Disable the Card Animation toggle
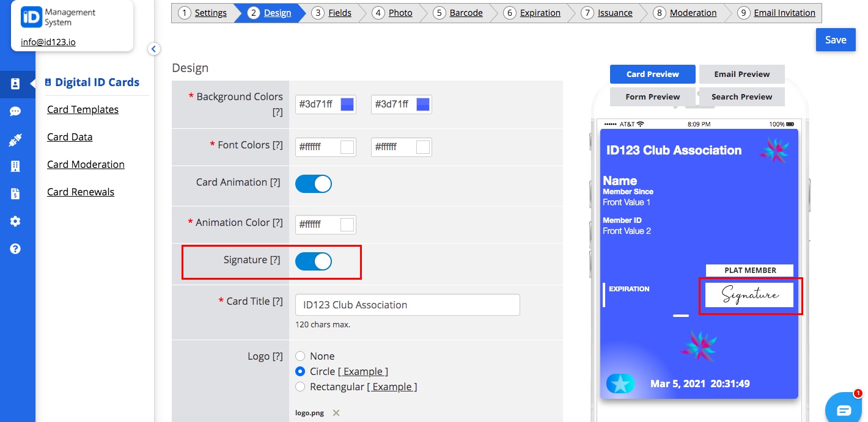This screenshot has height=422, width=868. point(314,183)
